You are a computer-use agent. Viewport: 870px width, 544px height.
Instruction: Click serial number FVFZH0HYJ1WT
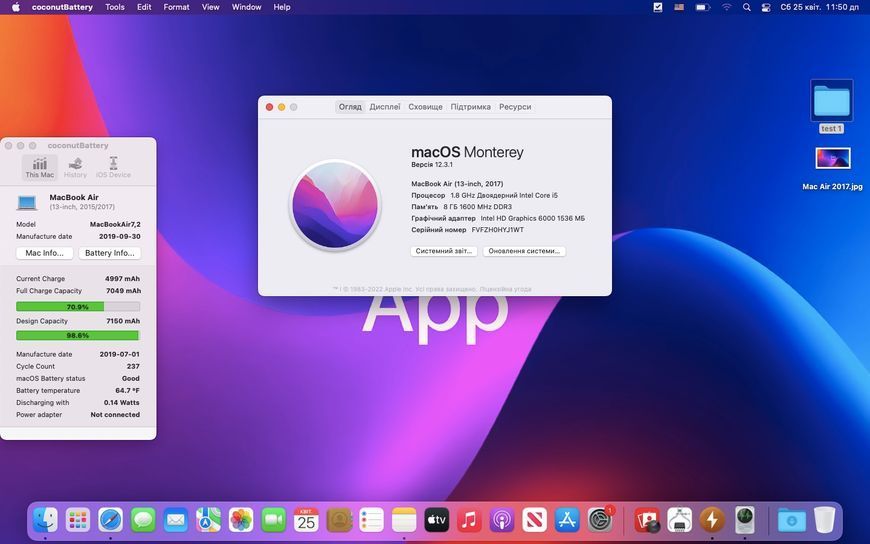coord(498,230)
